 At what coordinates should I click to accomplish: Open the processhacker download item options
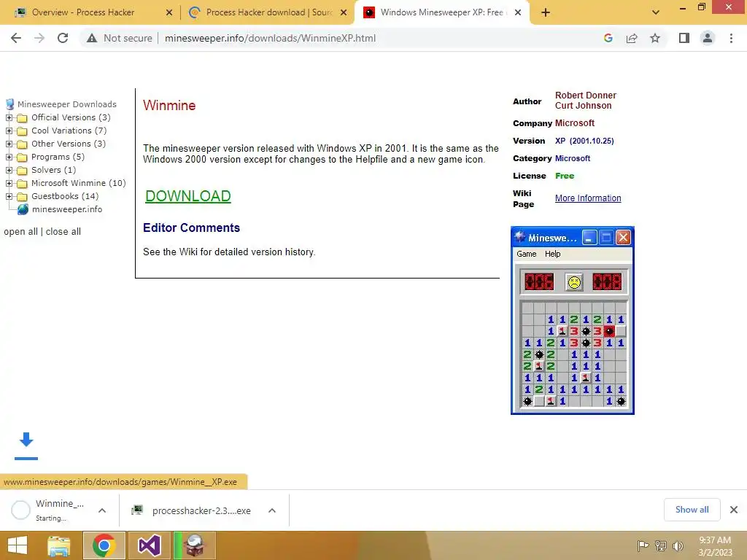pos(272,510)
